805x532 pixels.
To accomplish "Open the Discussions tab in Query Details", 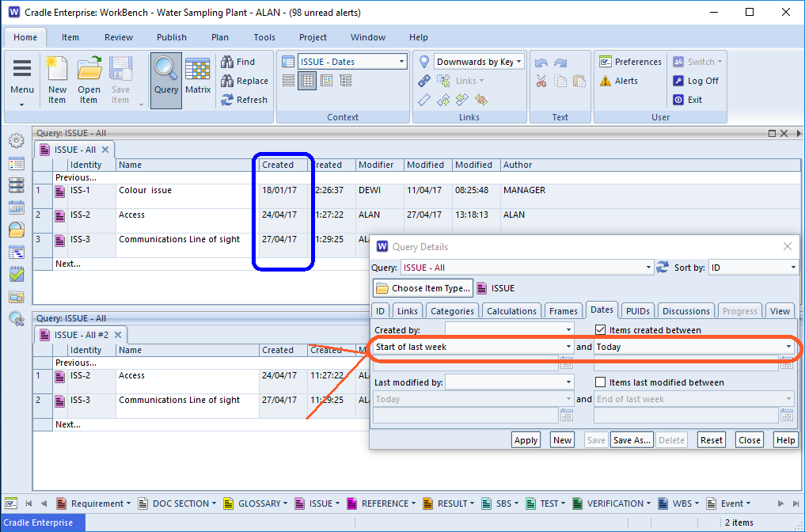I will coord(686,310).
